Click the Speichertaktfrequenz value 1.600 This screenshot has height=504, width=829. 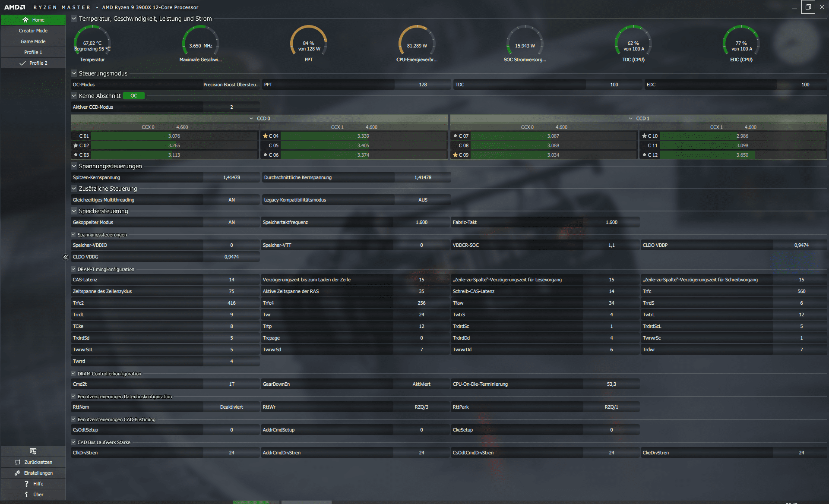point(421,222)
